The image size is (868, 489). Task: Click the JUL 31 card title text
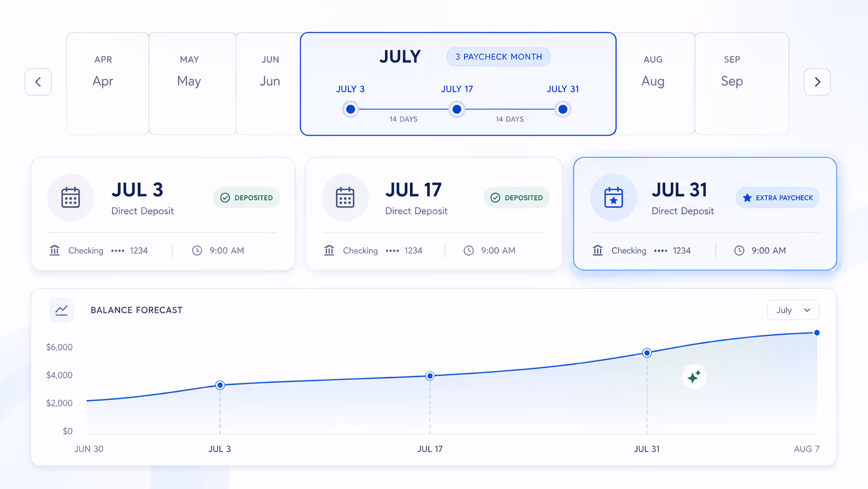click(680, 190)
